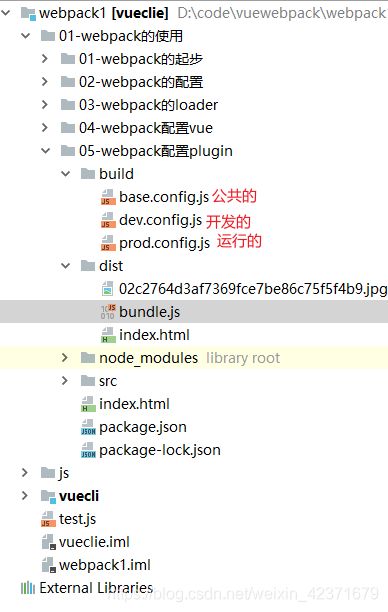Click the JS icon of base.config.js

[108, 197]
